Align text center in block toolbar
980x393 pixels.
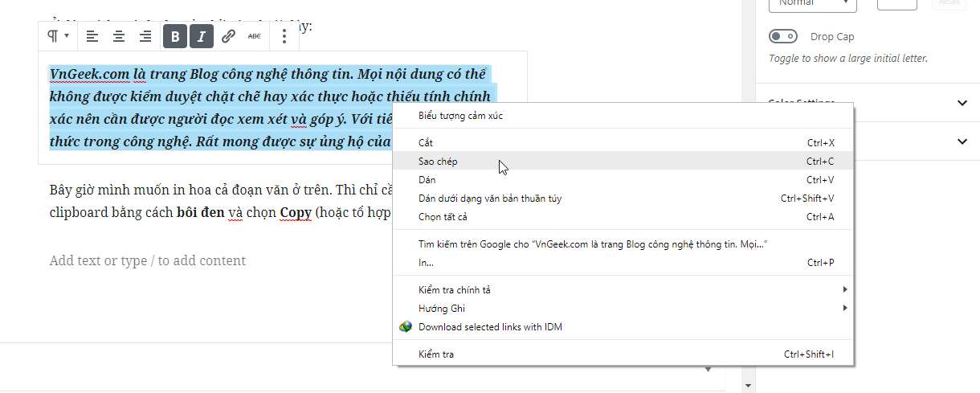point(119,36)
